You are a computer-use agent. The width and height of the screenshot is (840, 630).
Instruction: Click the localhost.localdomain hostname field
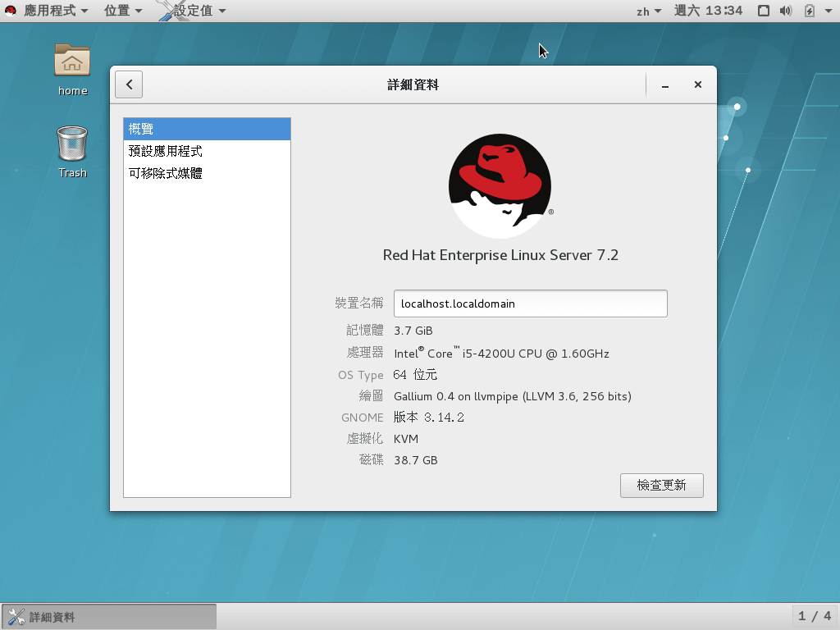coord(530,303)
